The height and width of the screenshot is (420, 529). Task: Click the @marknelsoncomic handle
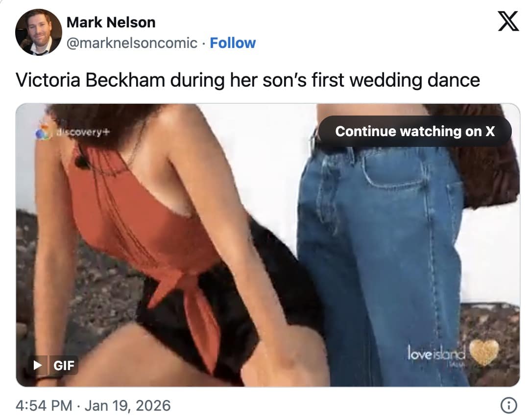click(x=132, y=43)
